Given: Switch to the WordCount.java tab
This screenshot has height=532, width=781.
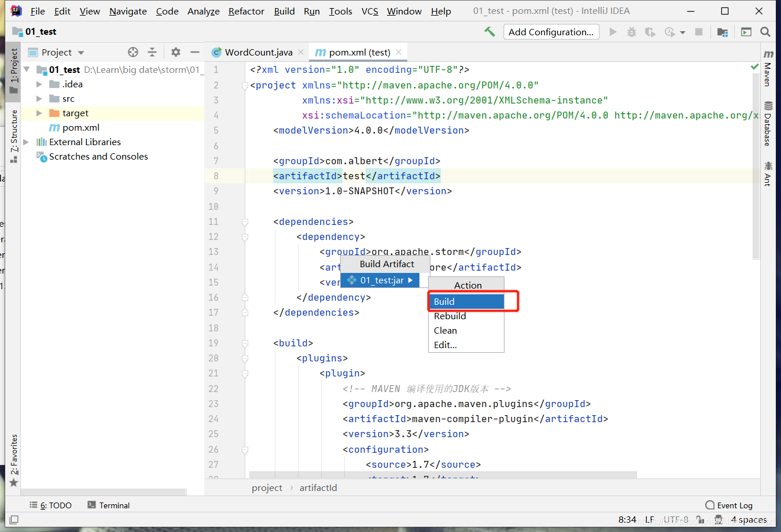Looking at the screenshot, I should (x=258, y=52).
